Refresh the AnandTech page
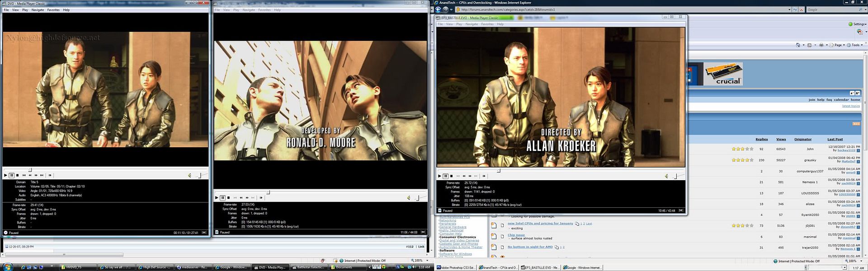Viewport: 868px width, 271px height. click(796, 9)
